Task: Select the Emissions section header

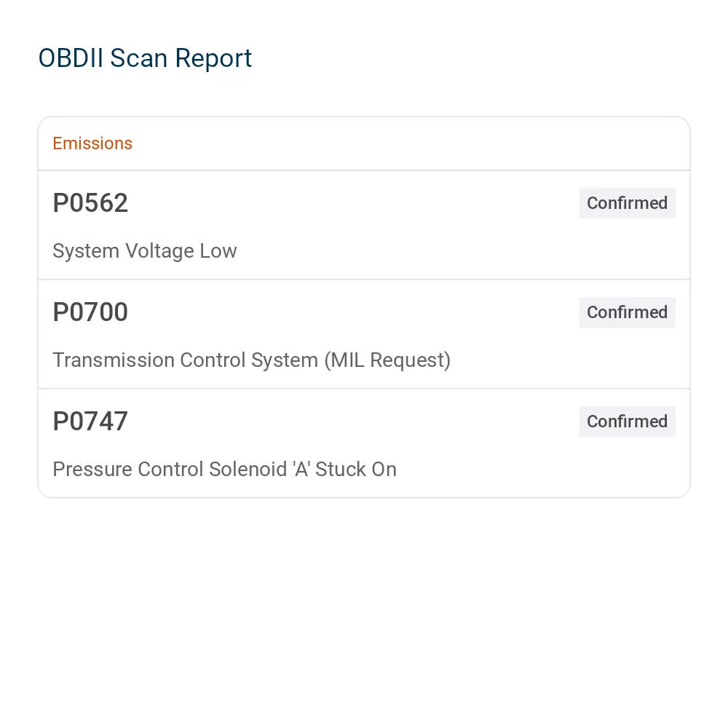Action: (x=92, y=143)
